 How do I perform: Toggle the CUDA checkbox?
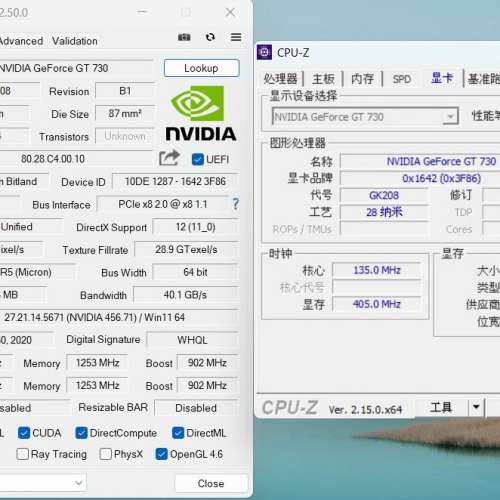(24, 433)
